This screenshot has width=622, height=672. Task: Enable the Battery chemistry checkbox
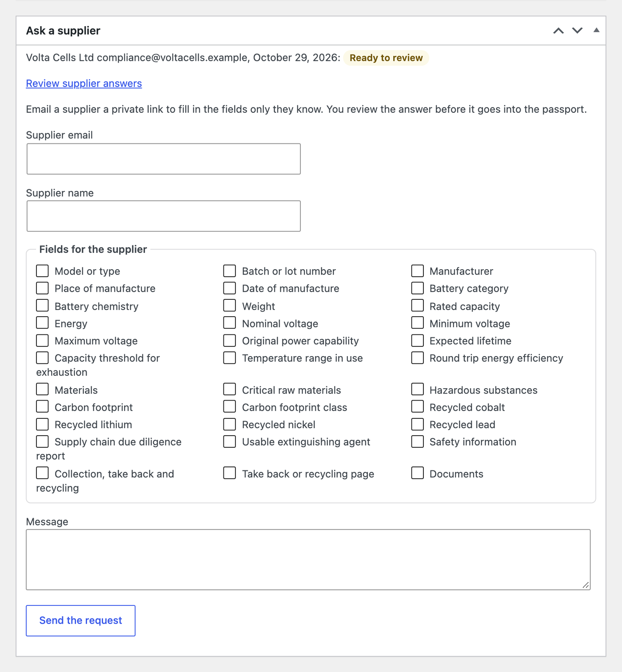(42, 306)
